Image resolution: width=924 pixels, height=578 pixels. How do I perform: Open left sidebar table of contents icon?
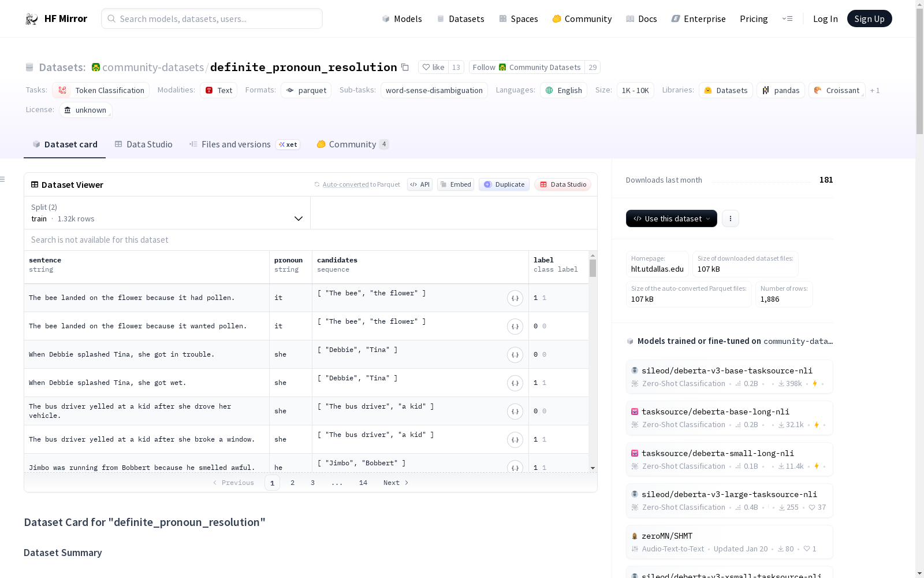3,179
